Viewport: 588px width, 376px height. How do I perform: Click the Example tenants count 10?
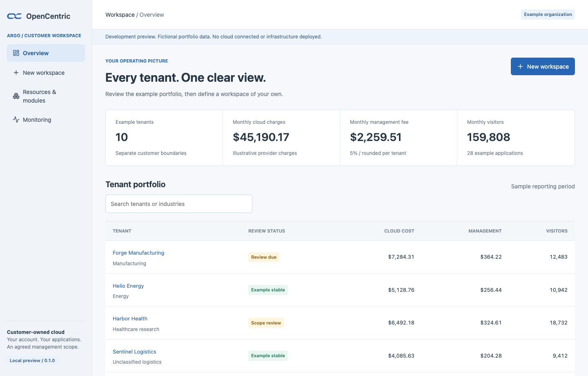point(122,137)
